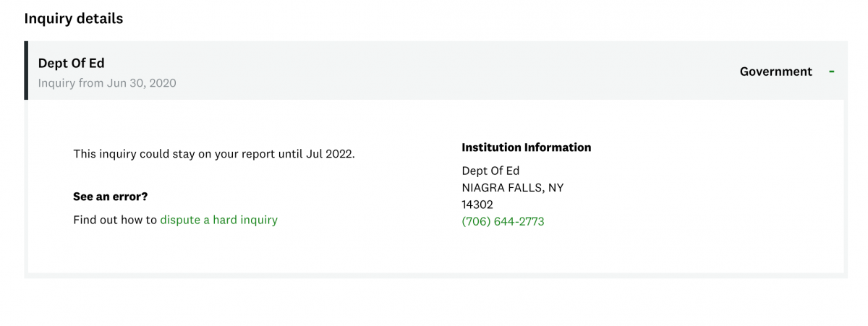The width and height of the screenshot is (868, 326).
Task: Click the Find out how to text
Action: 115,220
